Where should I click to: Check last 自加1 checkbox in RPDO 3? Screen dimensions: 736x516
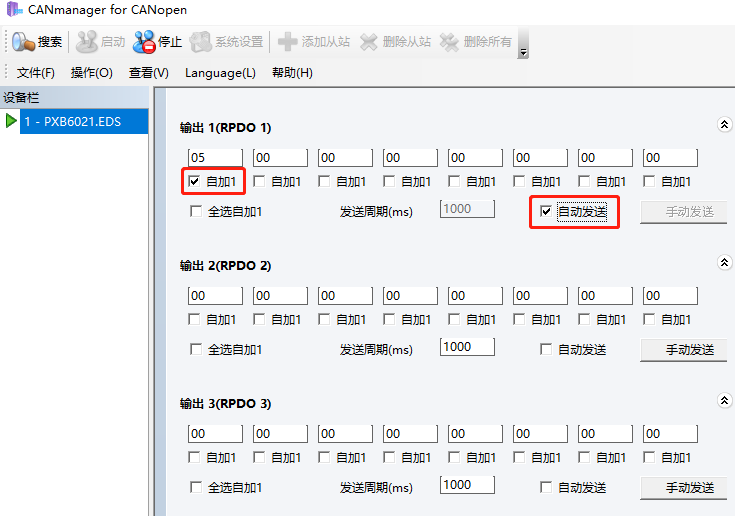coord(649,457)
